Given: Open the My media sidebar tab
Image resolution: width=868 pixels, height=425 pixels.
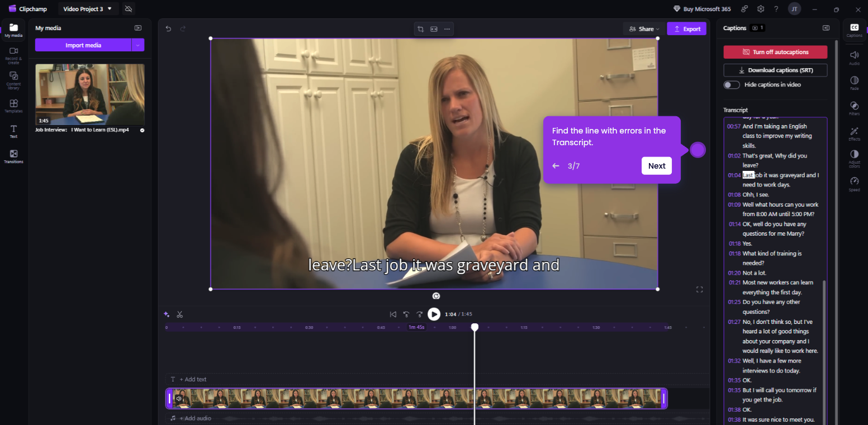Looking at the screenshot, I should coord(13,31).
